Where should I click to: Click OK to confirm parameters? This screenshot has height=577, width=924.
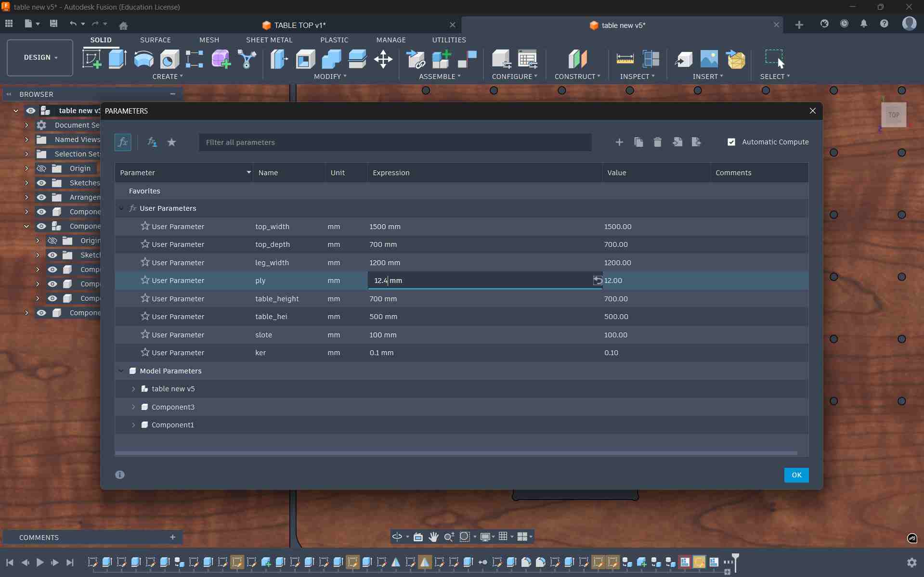click(x=796, y=475)
